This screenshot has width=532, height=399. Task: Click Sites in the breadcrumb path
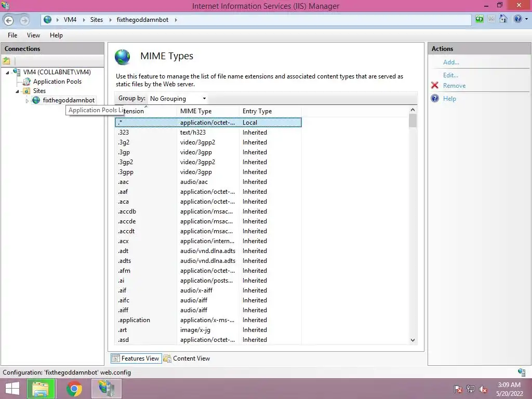coord(96,20)
